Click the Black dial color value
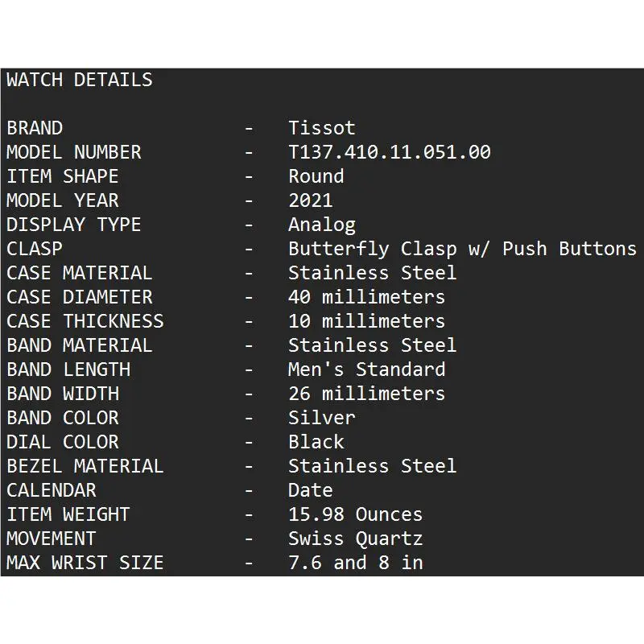This screenshot has width=644, height=644. [x=316, y=442]
